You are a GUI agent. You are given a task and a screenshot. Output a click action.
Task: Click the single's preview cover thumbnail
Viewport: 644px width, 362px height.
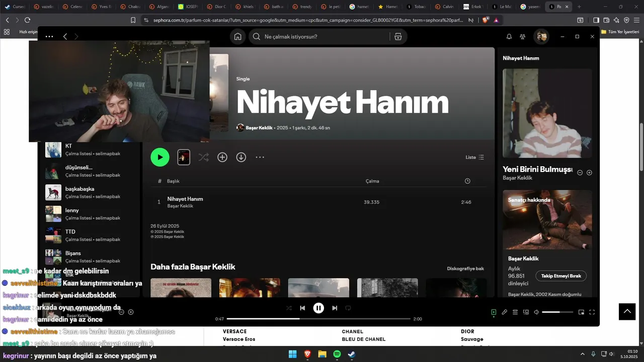(184, 157)
